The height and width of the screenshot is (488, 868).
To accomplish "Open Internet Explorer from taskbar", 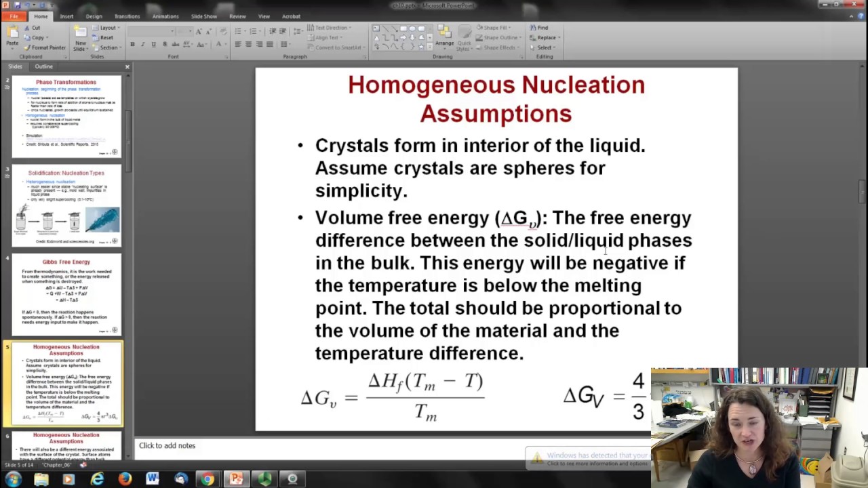I will click(97, 479).
